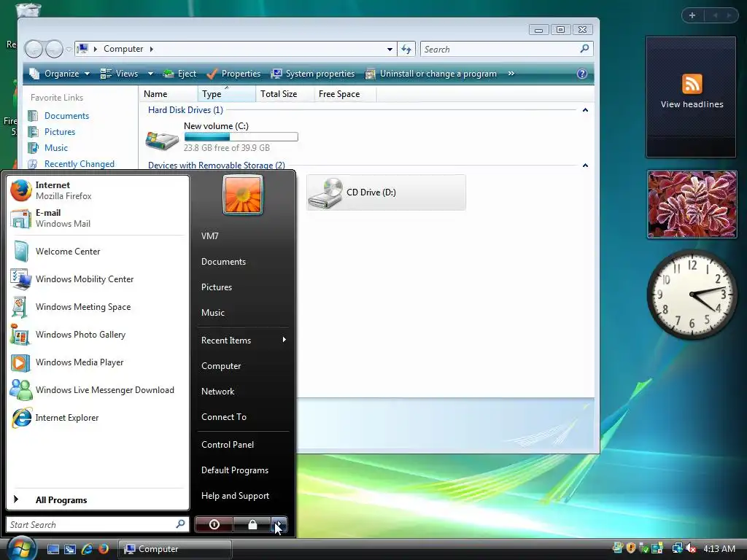This screenshot has height=560, width=747.
Task: Open Documents in Favorite Links
Action: [x=66, y=116]
